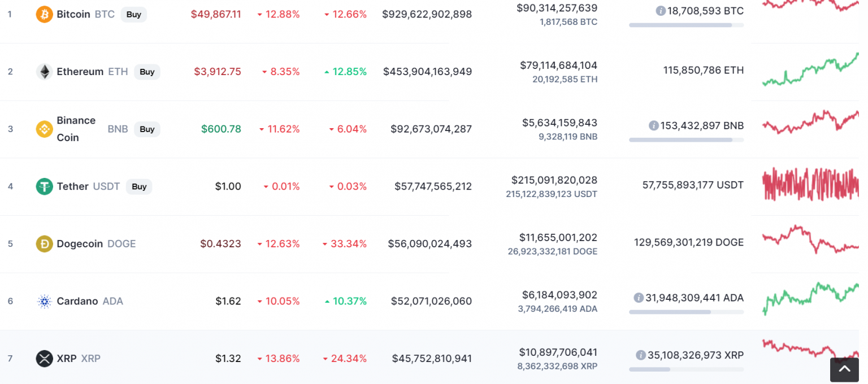Open Ethereum's green 7-day price chart
This screenshot has height=384, width=868.
pyautogui.click(x=810, y=69)
